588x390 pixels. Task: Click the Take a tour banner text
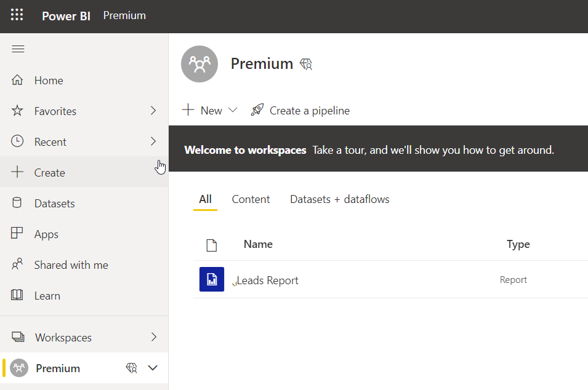(x=433, y=150)
